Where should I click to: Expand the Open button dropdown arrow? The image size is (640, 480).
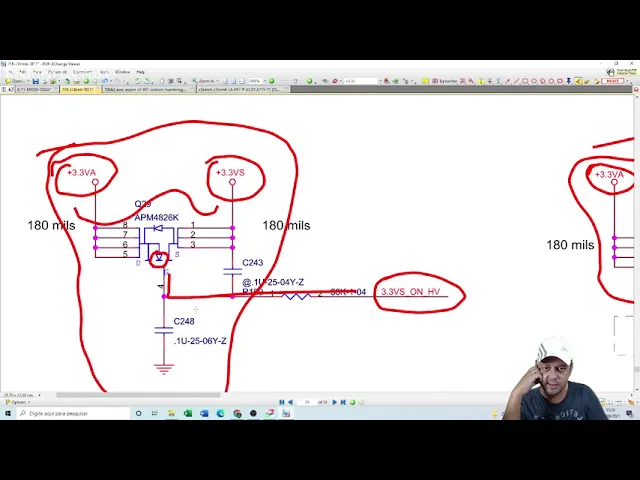[x=28, y=81]
